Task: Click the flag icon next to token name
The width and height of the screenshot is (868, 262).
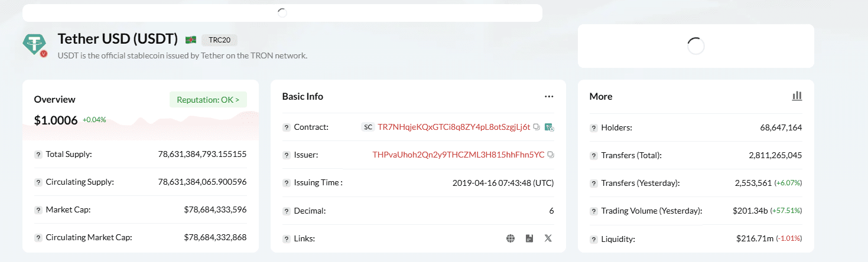Action: [x=190, y=40]
